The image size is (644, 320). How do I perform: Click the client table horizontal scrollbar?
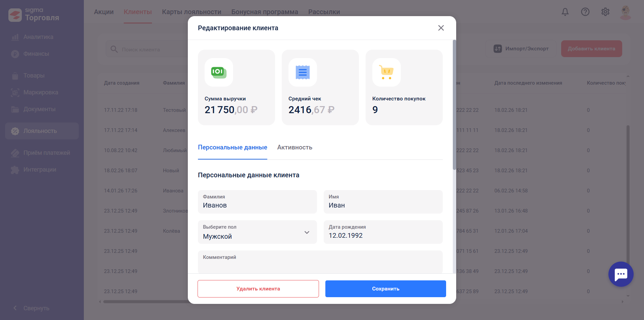(x=146, y=302)
